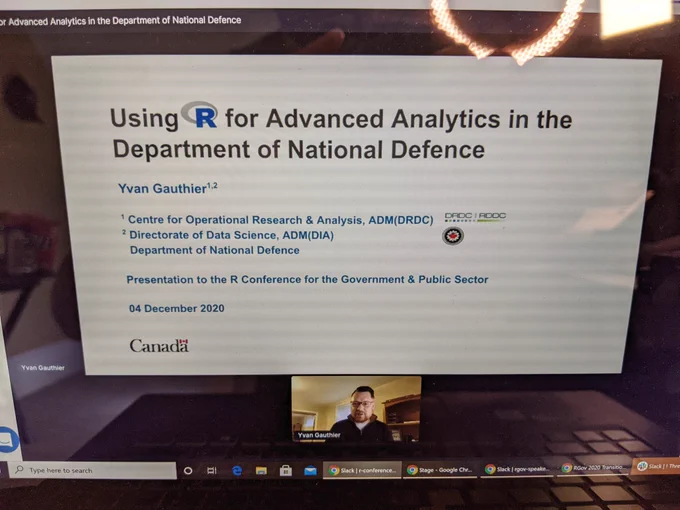
Task: Click 'Presentation to the R Conference' line
Action: coord(307,279)
